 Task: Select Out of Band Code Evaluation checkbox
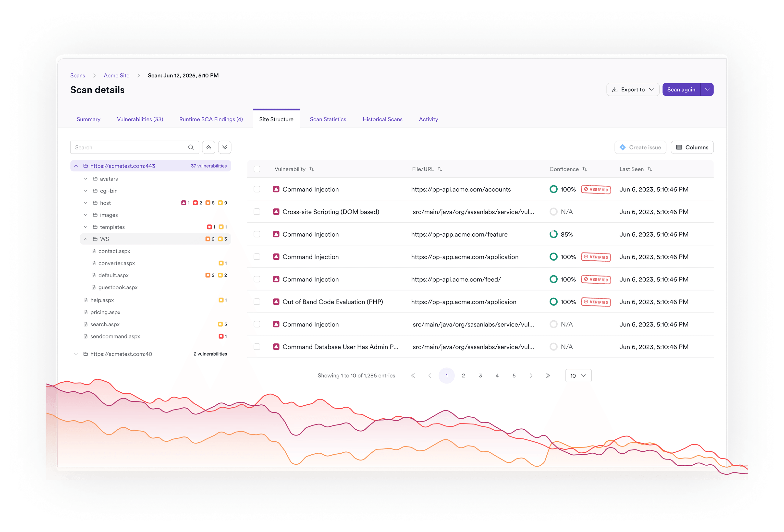[x=257, y=302]
